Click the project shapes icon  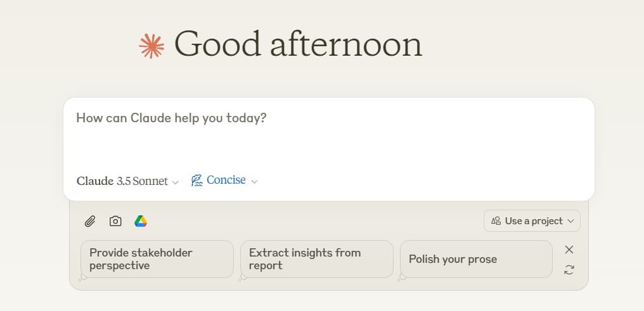click(x=496, y=221)
